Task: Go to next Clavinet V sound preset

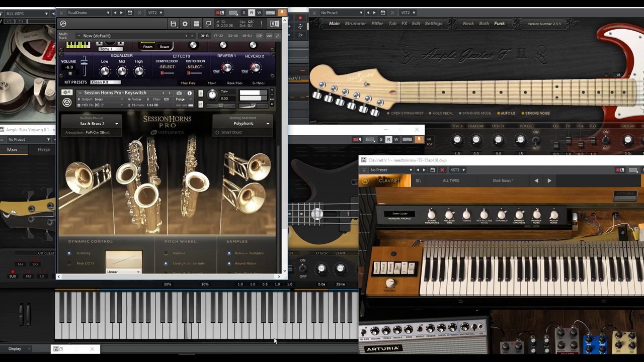Action: click(x=549, y=180)
